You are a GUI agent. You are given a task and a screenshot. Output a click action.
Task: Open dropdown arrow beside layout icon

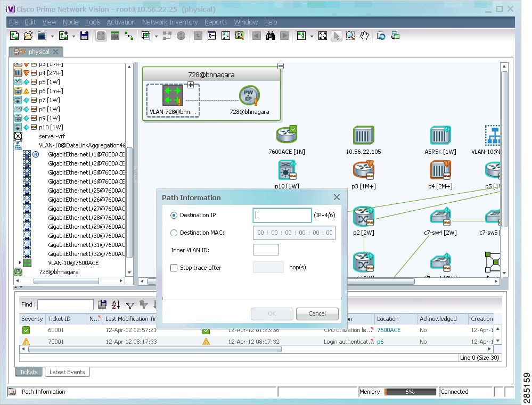[x=312, y=36]
